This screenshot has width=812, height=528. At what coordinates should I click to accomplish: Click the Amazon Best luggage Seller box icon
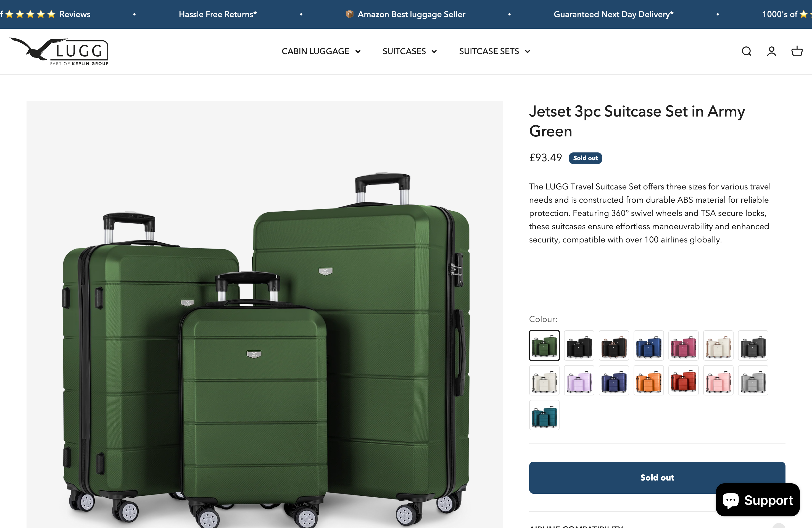[349, 14]
